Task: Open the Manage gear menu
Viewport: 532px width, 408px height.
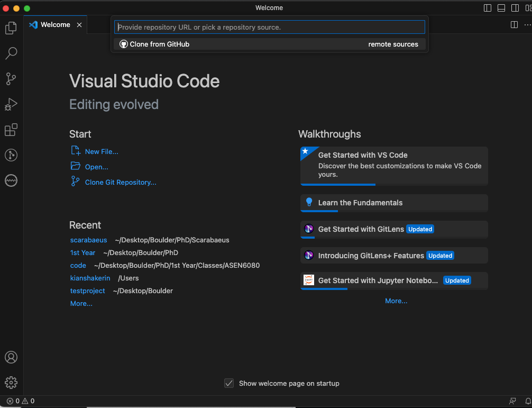Action: tap(11, 383)
